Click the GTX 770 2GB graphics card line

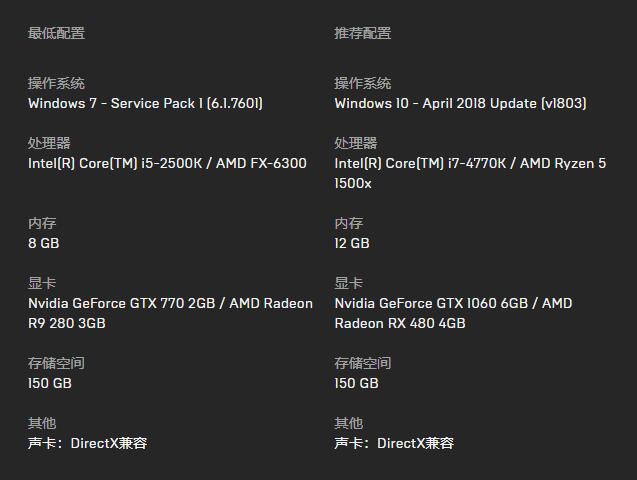click(x=171, y=303)
